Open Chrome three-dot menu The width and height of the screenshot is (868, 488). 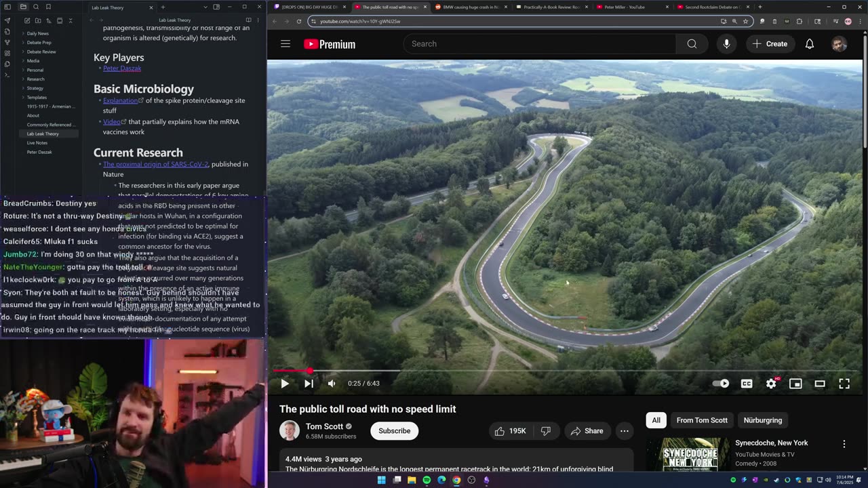click(x=860, y=21)
